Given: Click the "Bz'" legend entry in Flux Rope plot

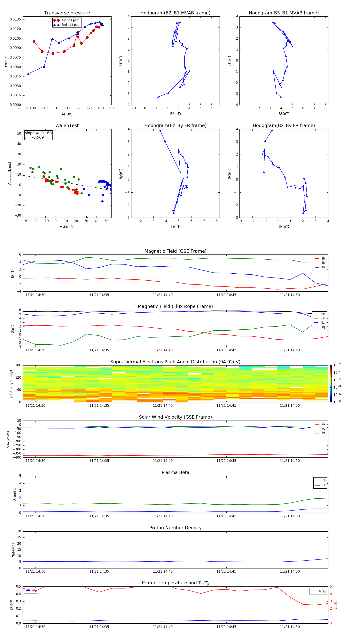Looking at the screenshot, I should tap(320, 323).
